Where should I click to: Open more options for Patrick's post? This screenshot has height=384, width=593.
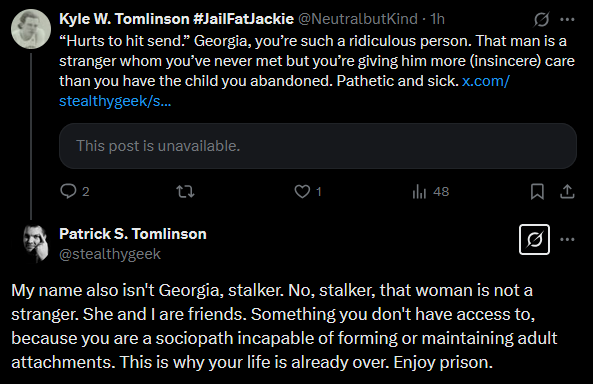(x=567, y=239)
